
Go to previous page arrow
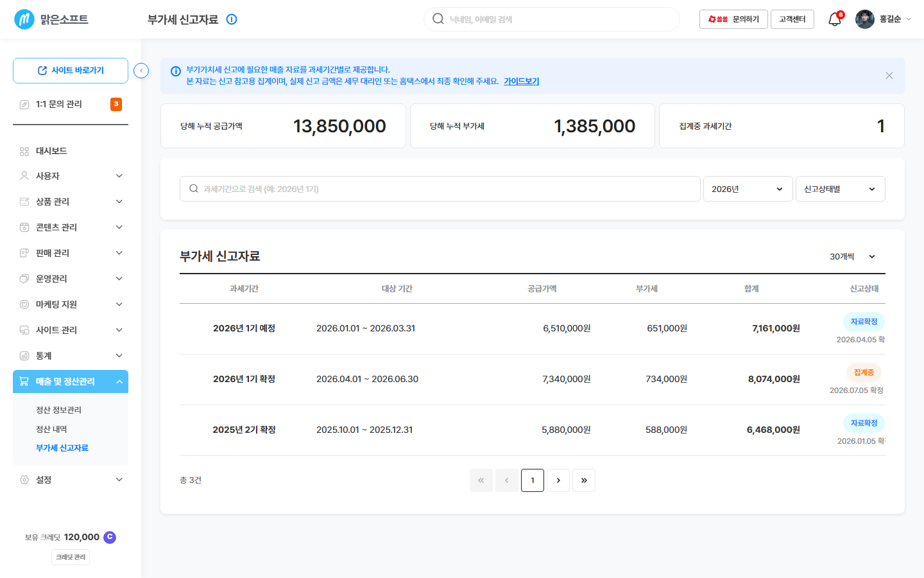coord(507,480)
